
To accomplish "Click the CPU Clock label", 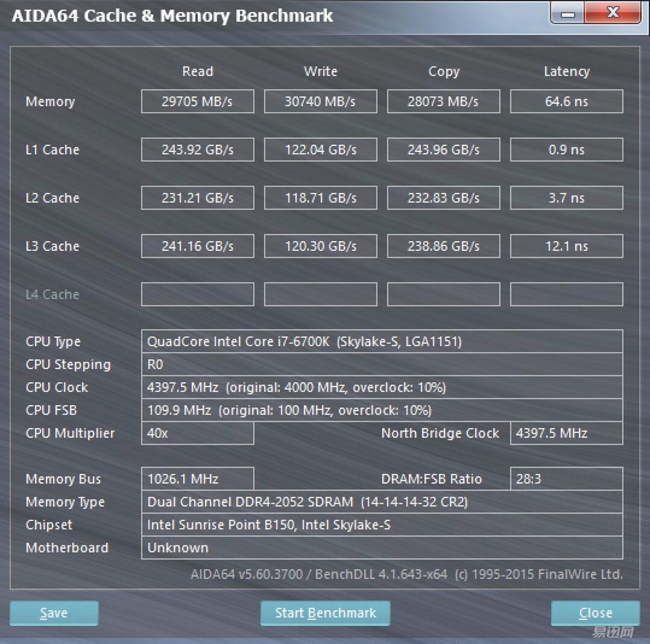I will tap(57, 387).
